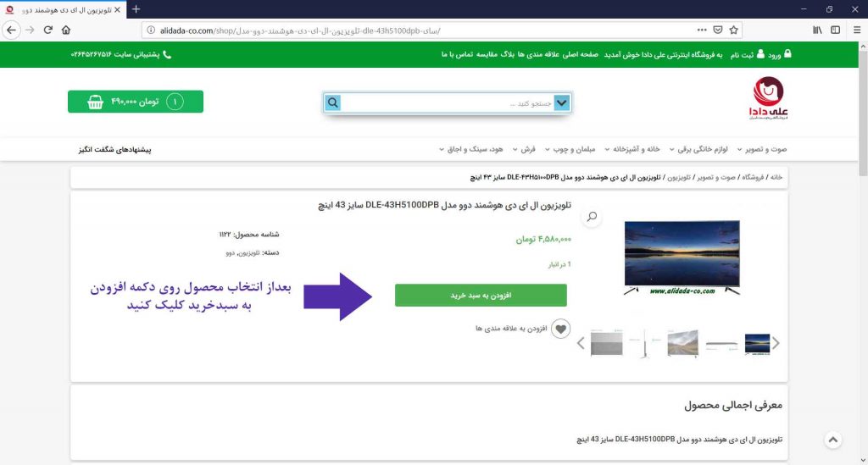Expand خانه و آشپزخانه category menu
This screenshot has height=465, width=868.
pyautogui.click(x=632, y=149)
